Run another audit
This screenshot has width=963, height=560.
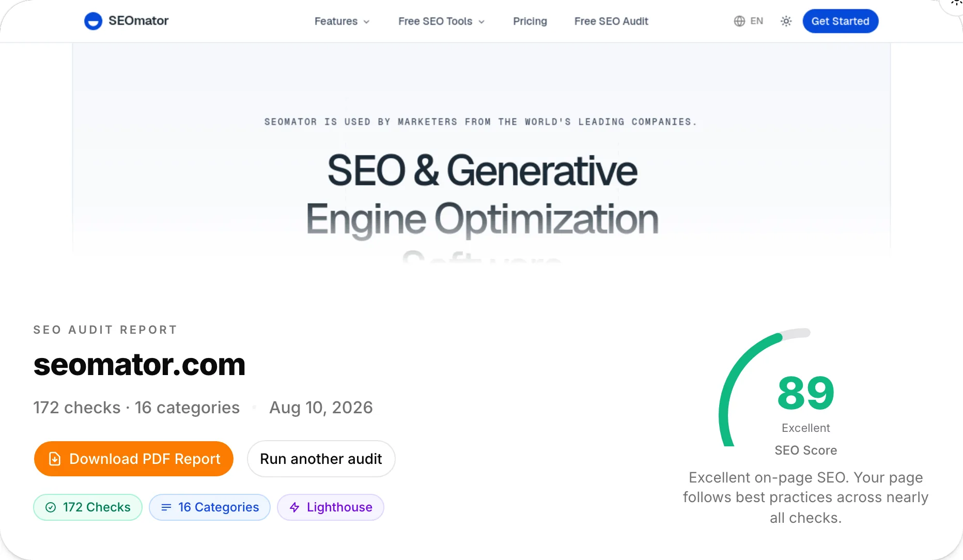click(321, 459)
